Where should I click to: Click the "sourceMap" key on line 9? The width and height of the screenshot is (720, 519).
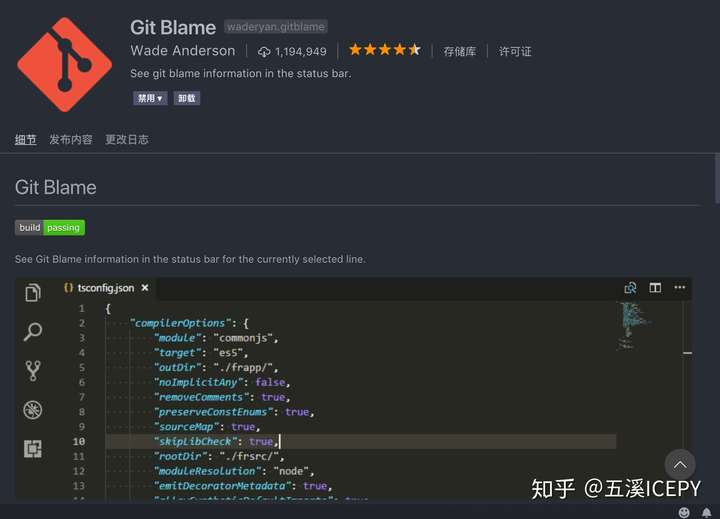pos(186,427)
